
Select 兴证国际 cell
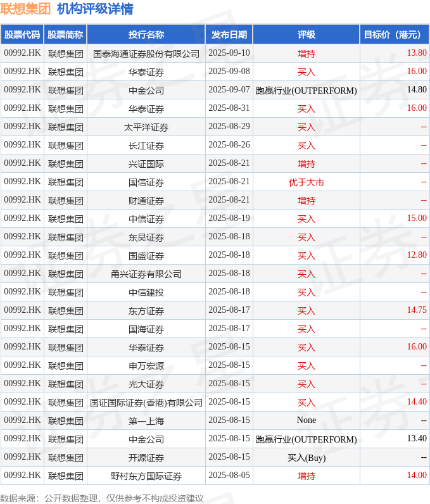146,163
